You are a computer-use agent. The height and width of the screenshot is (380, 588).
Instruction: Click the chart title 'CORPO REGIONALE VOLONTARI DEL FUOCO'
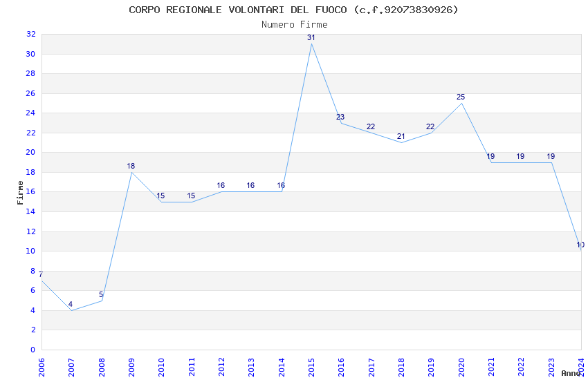pos(238,10)
